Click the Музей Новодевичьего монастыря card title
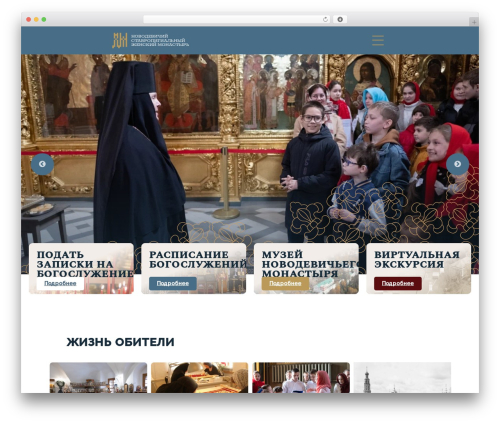 coord(310,264)
